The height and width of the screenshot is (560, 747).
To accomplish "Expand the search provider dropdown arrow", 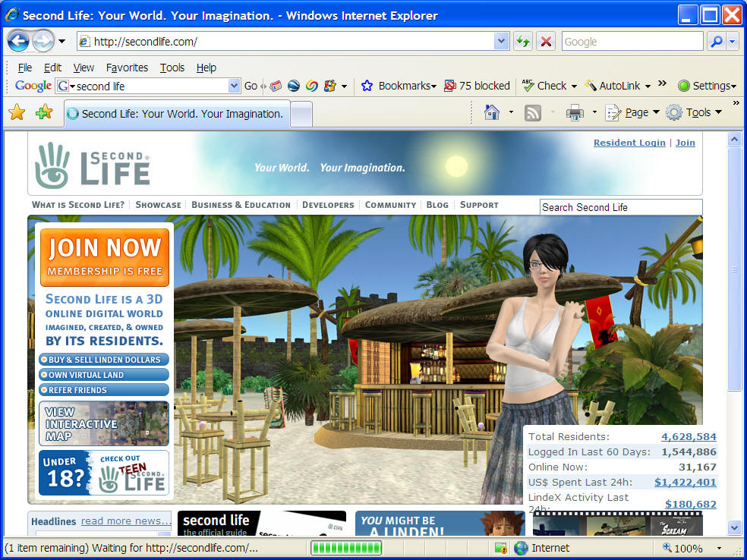I will (733, 42).
